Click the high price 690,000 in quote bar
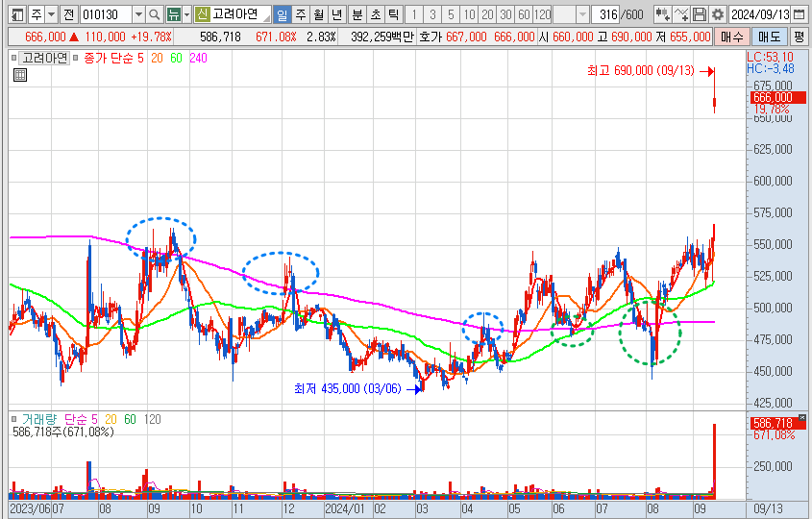This screenshot has width=812, height=519. (631, 37)
